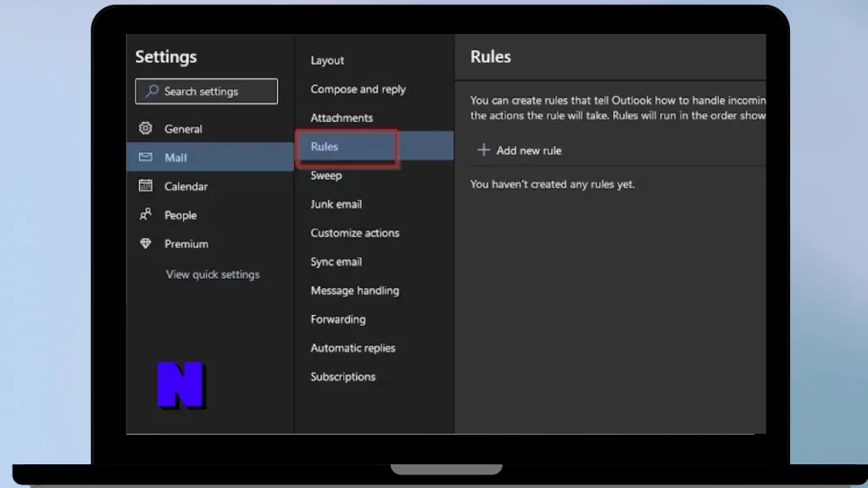Image resolution: width=868 pixels, height=488 pixels.
Task: Click the Add new rule button
Action: 520,151
